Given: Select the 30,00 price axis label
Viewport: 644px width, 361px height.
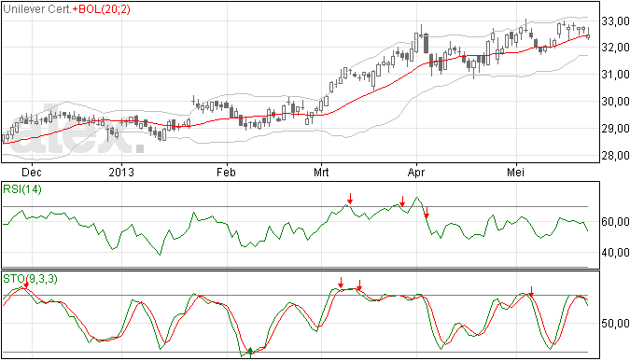Looking at the screenshot, I should [x=615, y=102].
